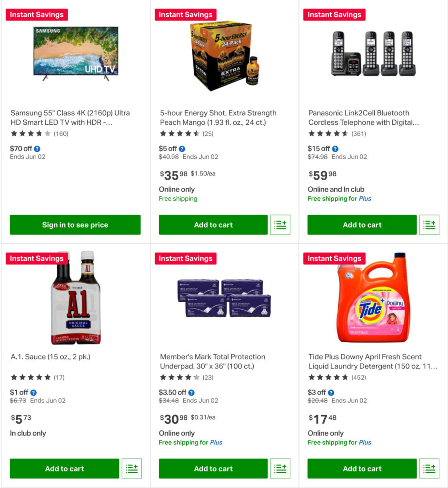Show savings info next to $3 off
The width and height of the screenshot is (448, 488).
click(x=331, y=393)
